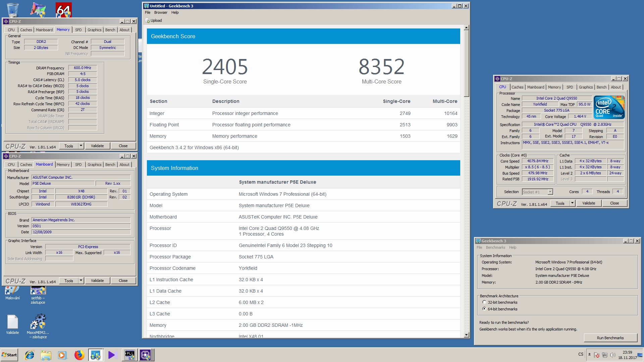Open the Socket #1 Selection combo box
This screenshot has width=644, height=362.
pos(537,192)
